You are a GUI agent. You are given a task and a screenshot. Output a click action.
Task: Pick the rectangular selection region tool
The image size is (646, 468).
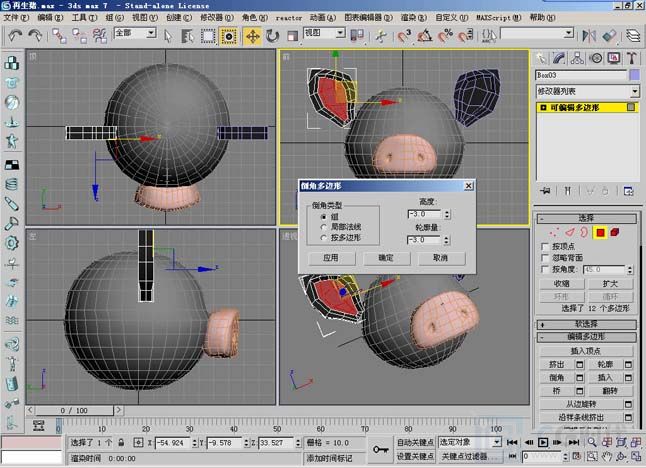208,36
